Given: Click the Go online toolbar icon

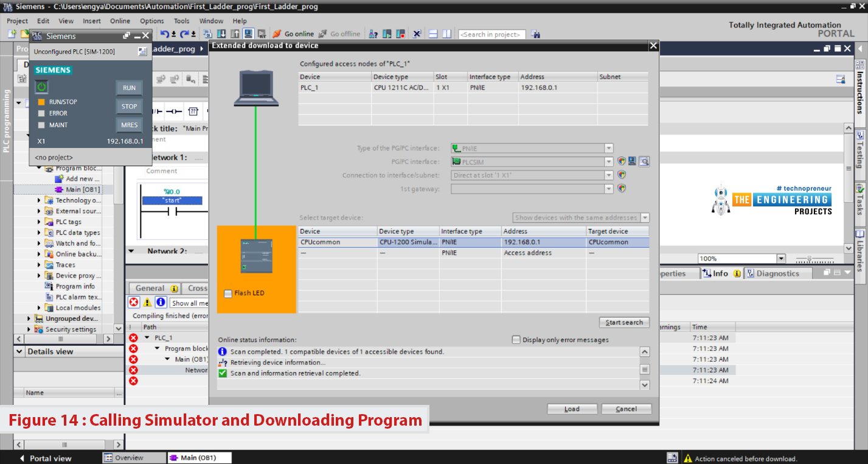Looking at the screenshot, I should click(277, 34).
